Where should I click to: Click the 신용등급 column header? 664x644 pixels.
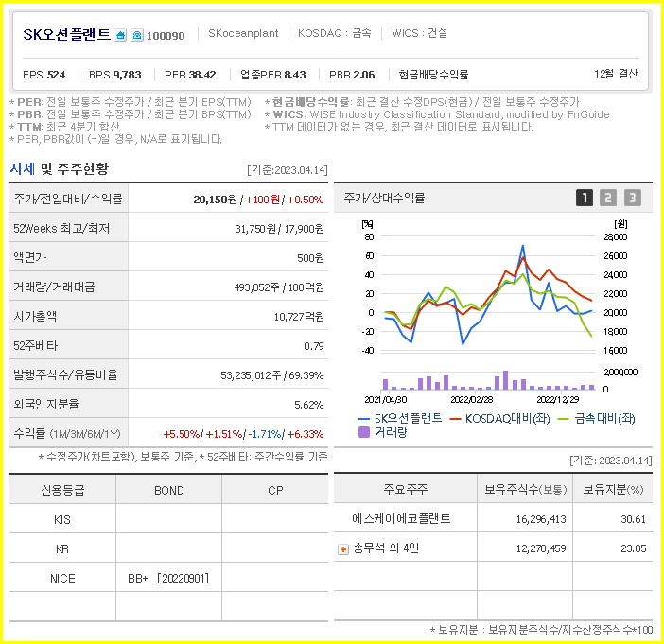(x=62, y=490)
